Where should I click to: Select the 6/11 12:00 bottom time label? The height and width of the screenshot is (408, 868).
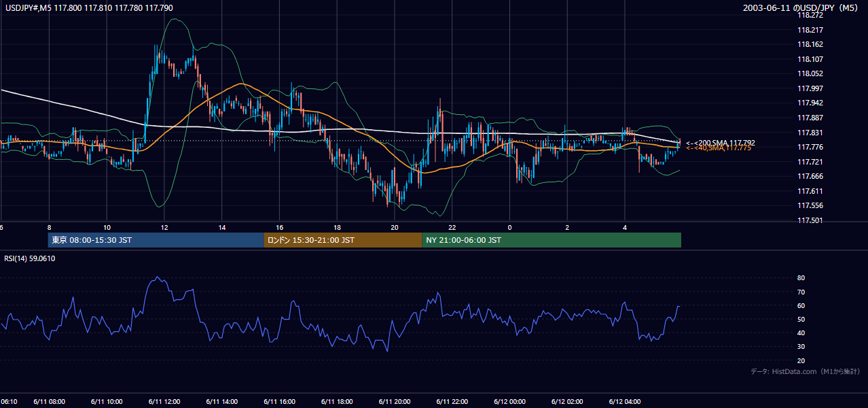(164, 402)
